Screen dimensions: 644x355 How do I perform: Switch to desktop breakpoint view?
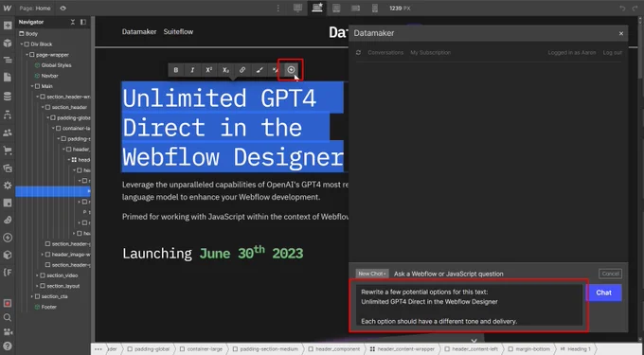point(297,9)
